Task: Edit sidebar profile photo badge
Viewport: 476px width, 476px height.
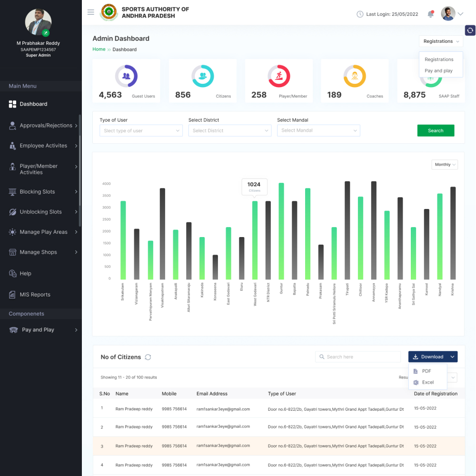Action: click(x=46, y=33)
